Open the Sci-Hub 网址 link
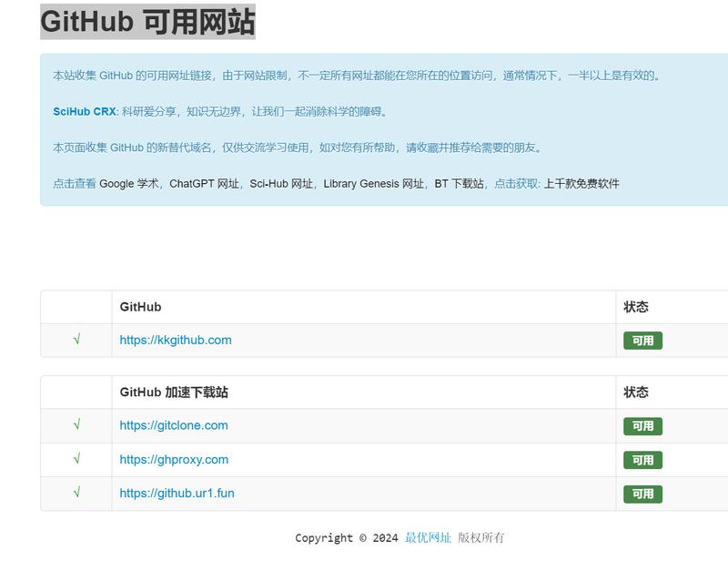The height and width of the screenshot is (561, 728). [x=281, y=184]
